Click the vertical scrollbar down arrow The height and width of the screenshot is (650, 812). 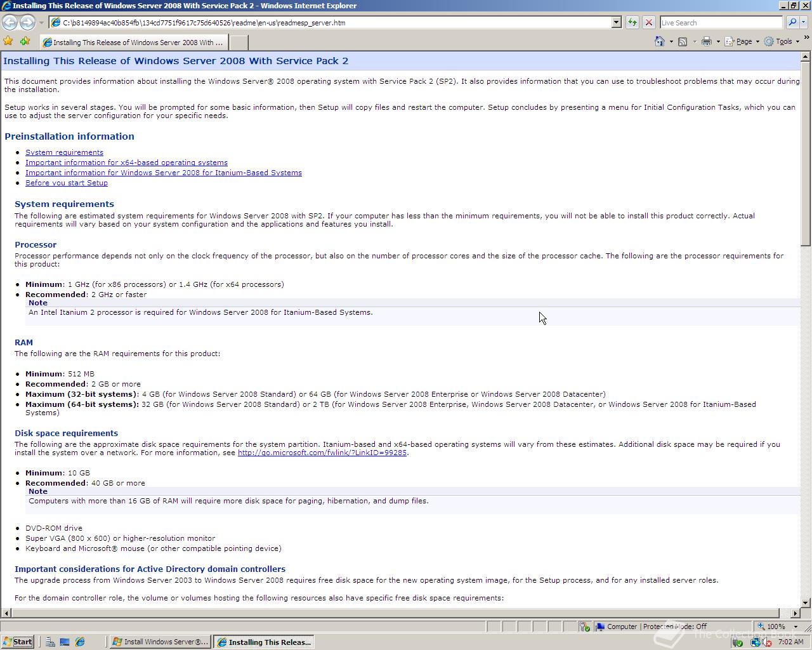pos(806,603)
